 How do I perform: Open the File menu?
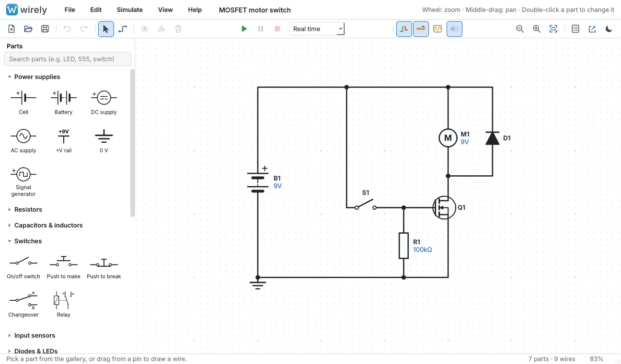pos(69,10)
